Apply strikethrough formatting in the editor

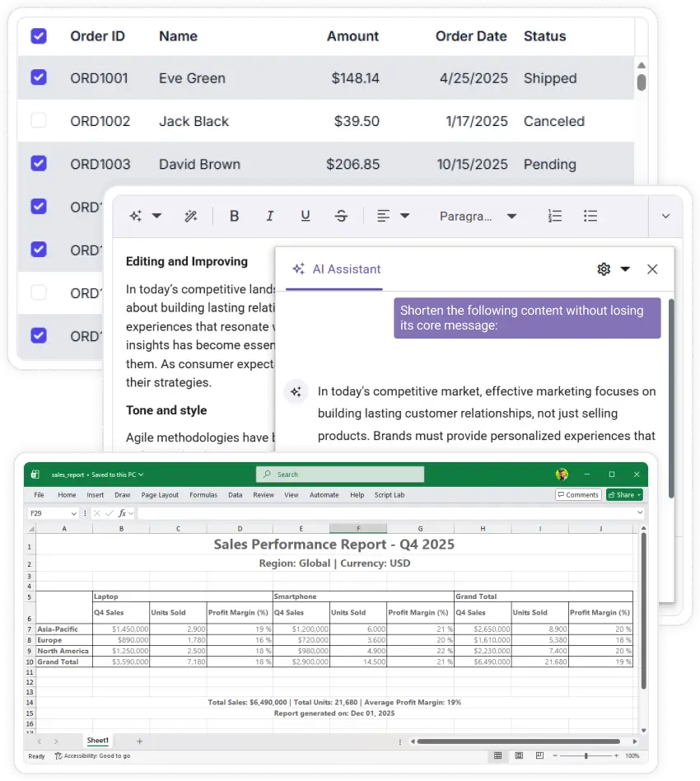coord(341,216)
